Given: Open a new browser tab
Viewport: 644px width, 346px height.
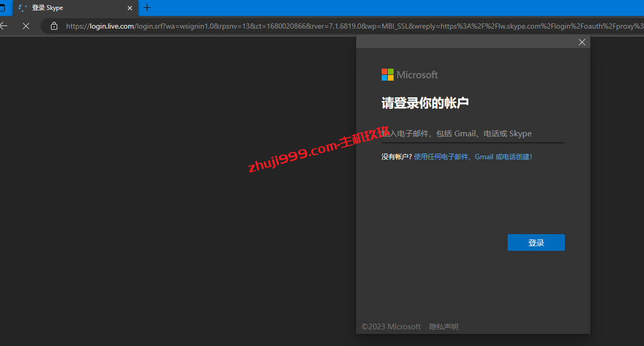Looking at the screenshot, I should pos(147,8).
